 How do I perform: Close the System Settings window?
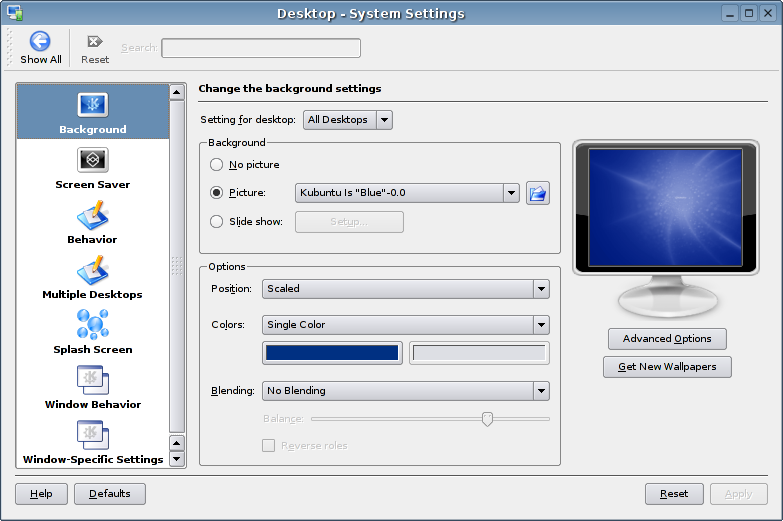pyautogui.click(x=768, y=13)
